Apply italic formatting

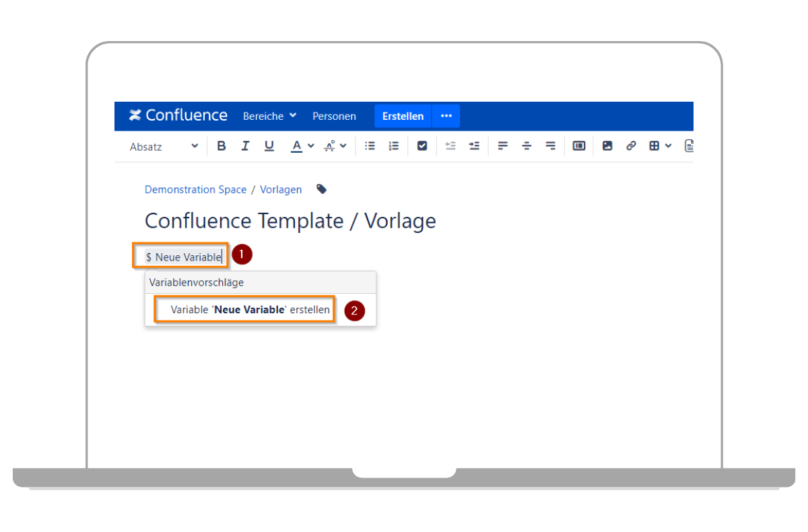click(245, 146)
